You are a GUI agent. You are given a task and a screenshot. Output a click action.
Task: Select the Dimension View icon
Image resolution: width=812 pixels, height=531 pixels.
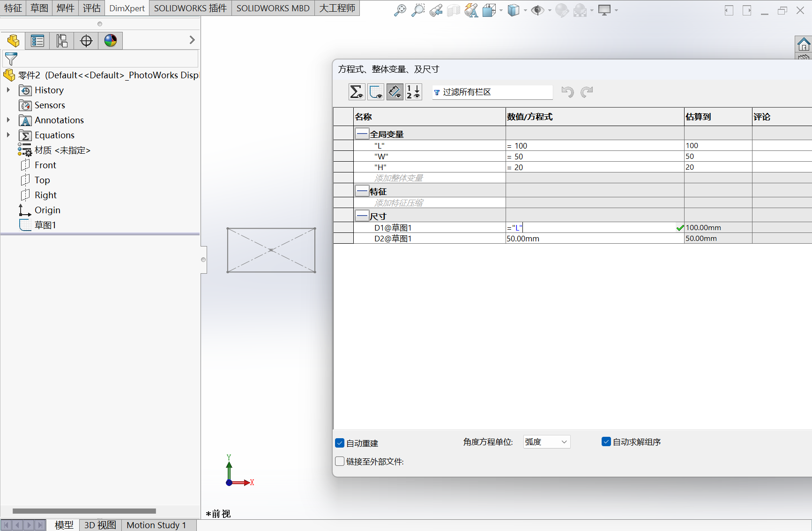coord(395,92)
